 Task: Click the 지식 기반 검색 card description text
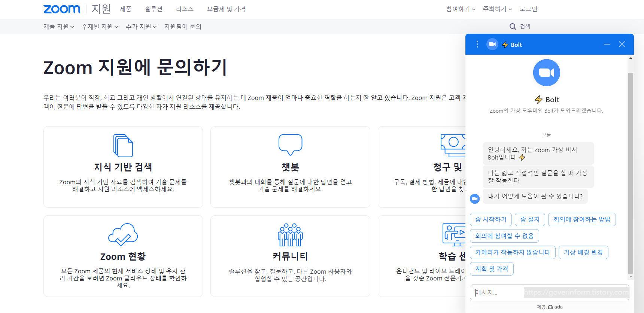(x=123, y=185)
